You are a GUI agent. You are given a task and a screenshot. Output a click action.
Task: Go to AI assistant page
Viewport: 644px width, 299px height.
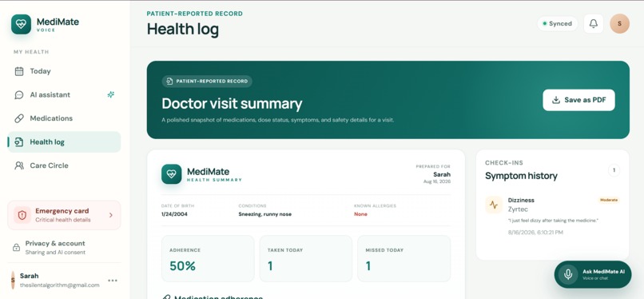coord(64,95)
